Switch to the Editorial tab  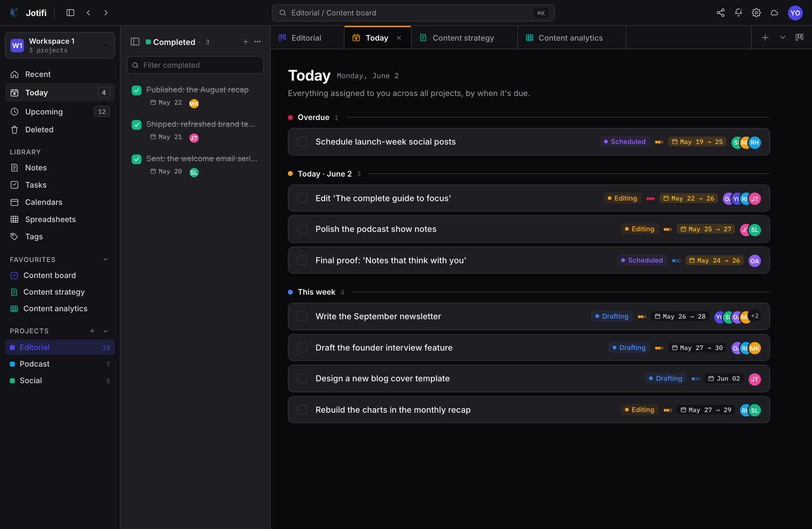click(307, 38)
